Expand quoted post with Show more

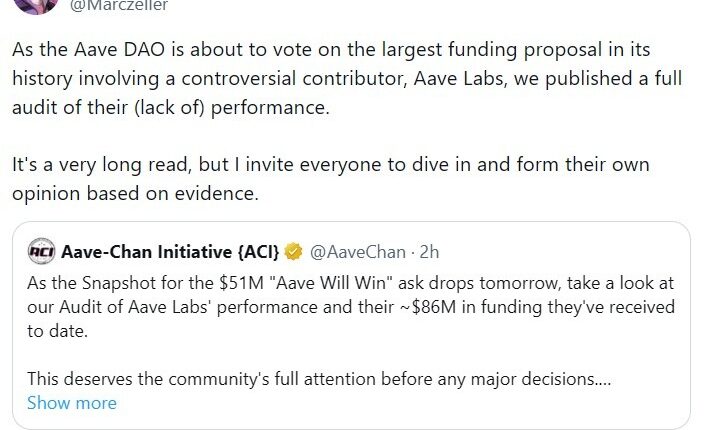[71, 403]
